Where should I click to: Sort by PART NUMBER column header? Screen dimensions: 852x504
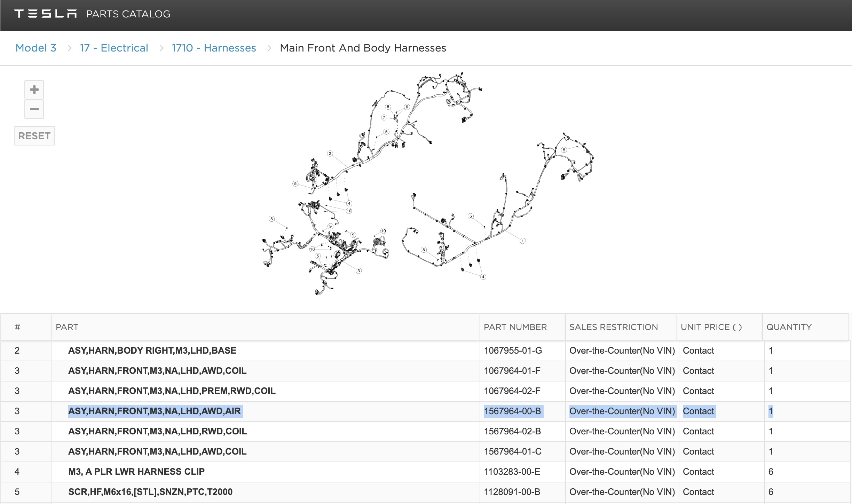pos(515,327)
